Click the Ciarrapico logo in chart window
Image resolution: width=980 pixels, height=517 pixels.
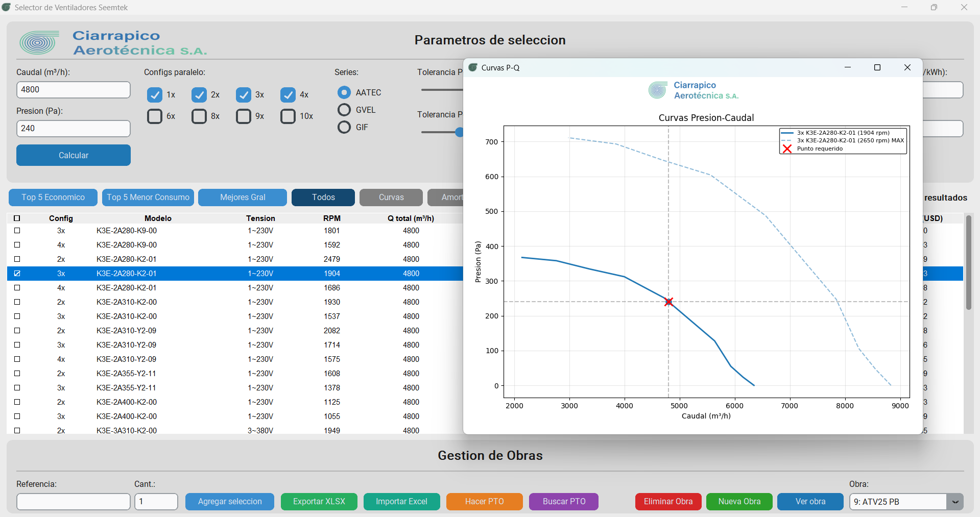pos(658,90)
